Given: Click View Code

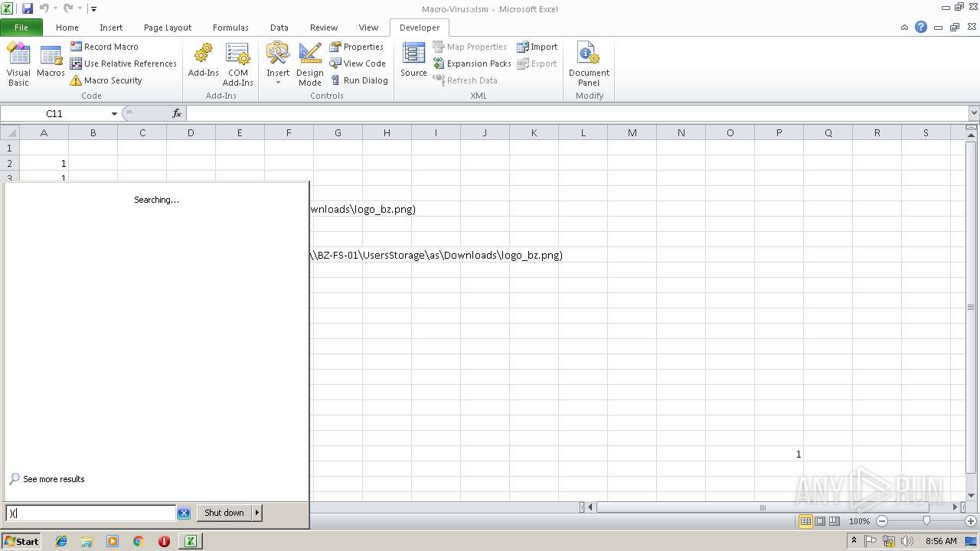Looking at the screenshot, I should pos(358,64).
